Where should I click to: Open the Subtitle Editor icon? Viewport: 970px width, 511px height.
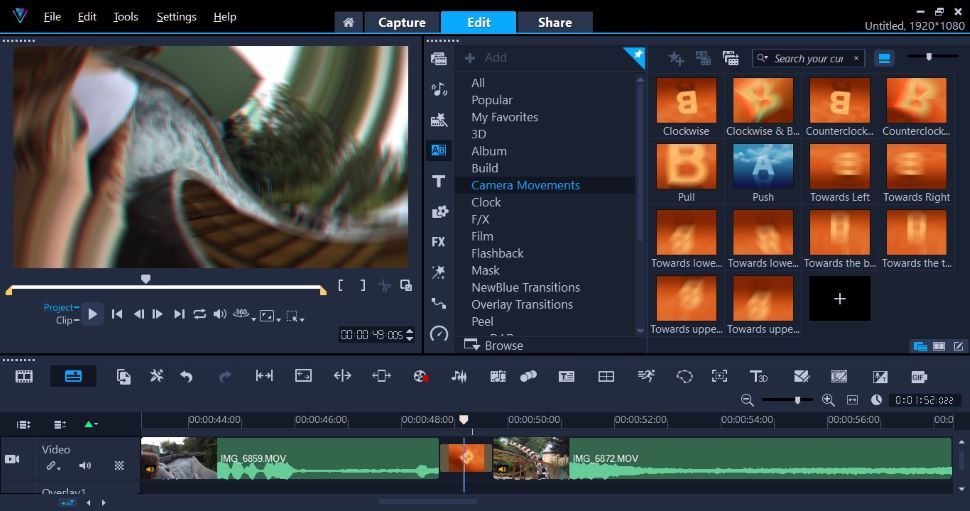click(x=566, y=376)
